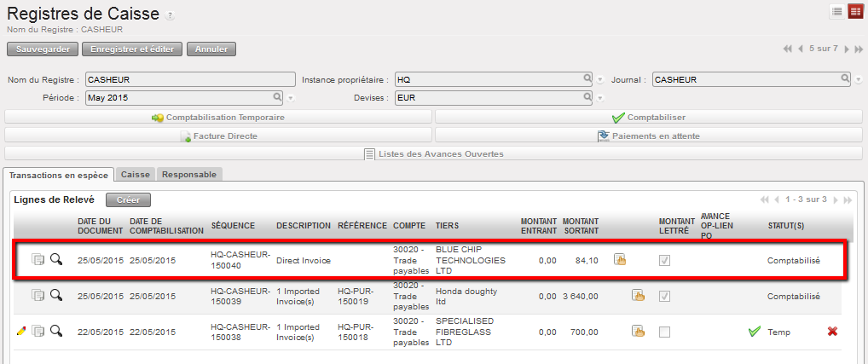Click Créer to add a statement line
868x364 pixels.
pos(128,199)
